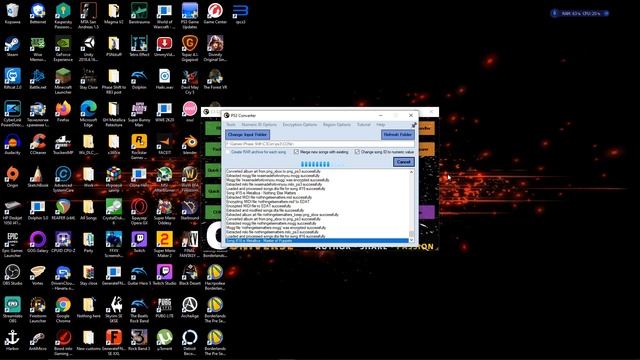This screenshot has width=640, height=360.
Task: Open the Microsoft Edge desktop icon
Action: point(89,113)
